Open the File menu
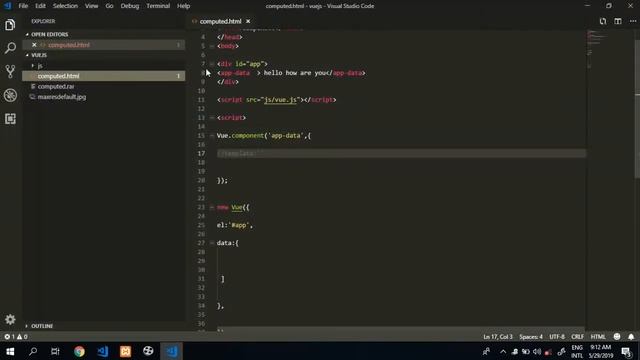Viewport: 640px width, 360px height. coord(23,6)
